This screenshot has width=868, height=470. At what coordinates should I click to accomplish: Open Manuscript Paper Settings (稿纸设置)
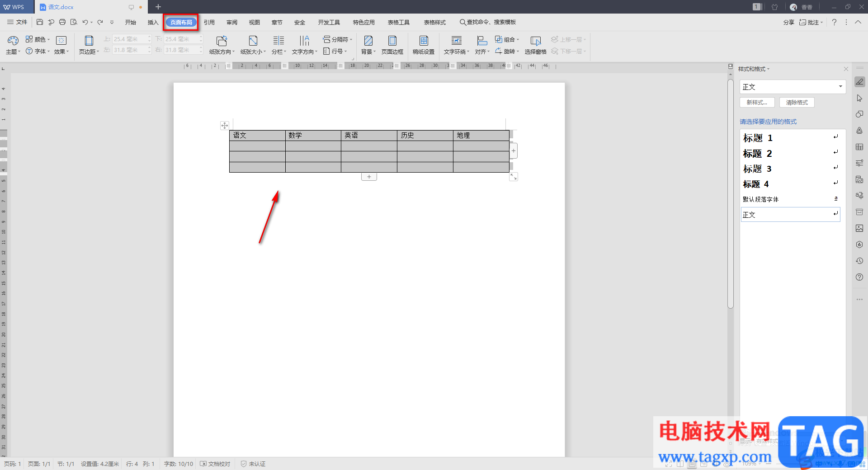[424, 45]
